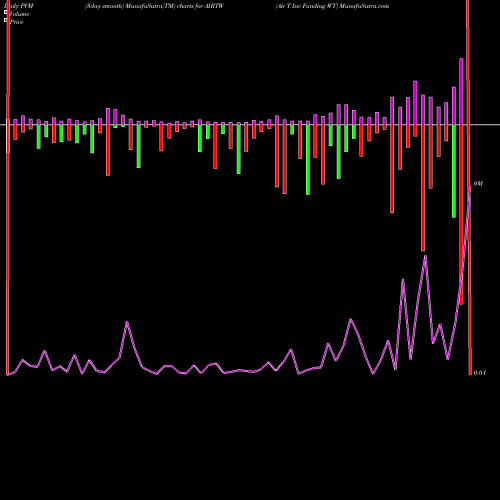This screenshot has width=500, height=500.
Task: Click the 'Price' legend label
Action: pyautogui.click(x=16, y=22)
